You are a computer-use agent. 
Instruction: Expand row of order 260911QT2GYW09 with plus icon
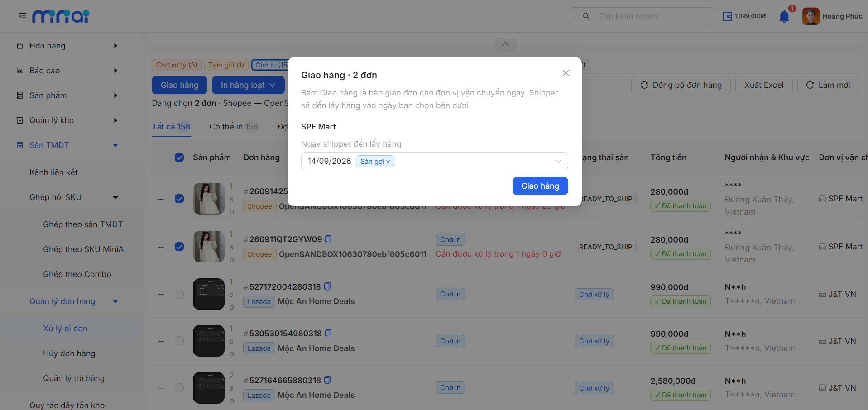[161, 248]
